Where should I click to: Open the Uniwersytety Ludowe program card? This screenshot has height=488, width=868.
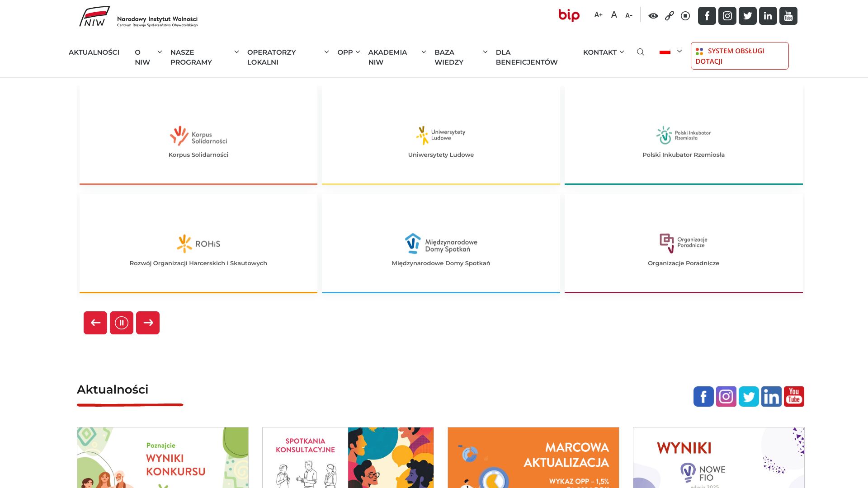pos(441,135)
